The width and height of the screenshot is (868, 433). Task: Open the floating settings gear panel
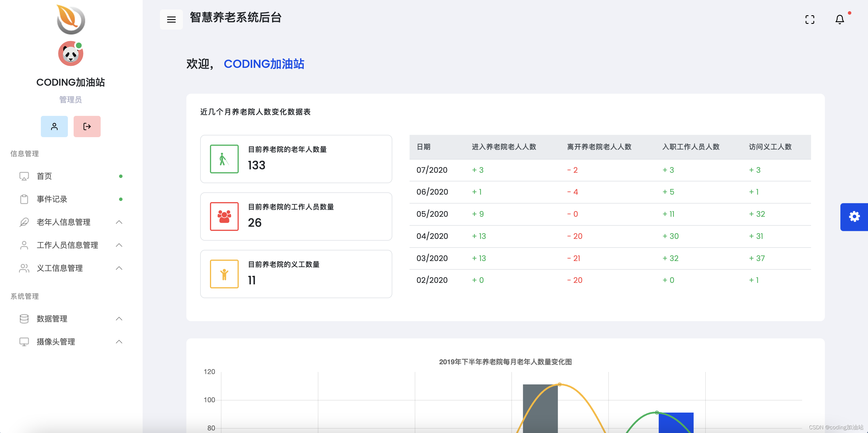click(854, 217)
